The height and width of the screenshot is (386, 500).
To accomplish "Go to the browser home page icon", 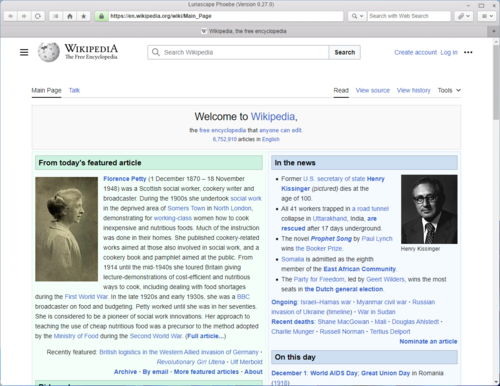I will (x=70, y=16).
